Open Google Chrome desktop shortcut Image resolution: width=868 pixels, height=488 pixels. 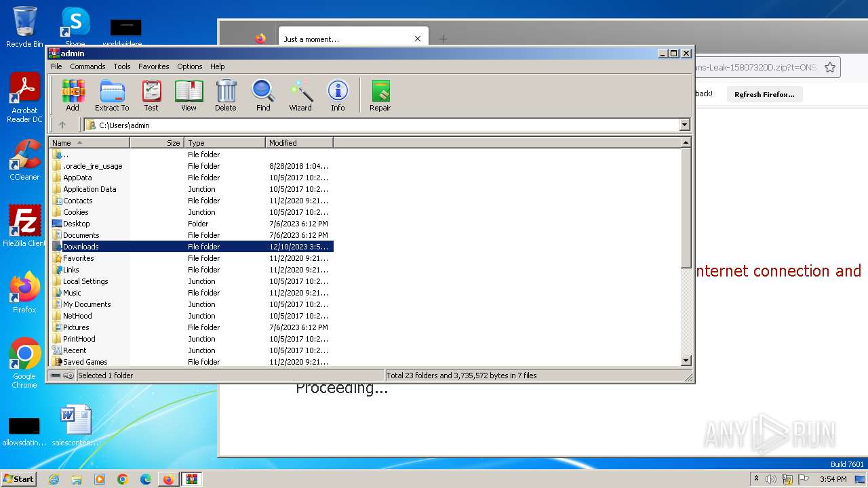point(24,363)
